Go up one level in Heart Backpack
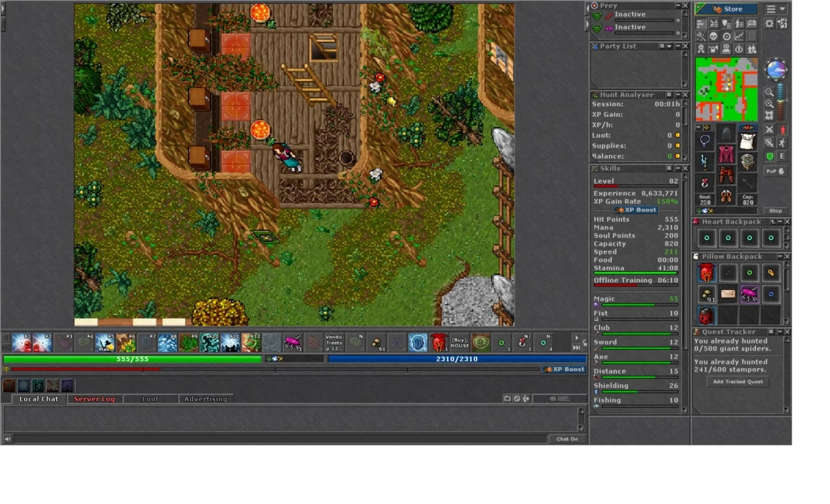The height and width of the screenshot is (504, 830). coord(773,222)
